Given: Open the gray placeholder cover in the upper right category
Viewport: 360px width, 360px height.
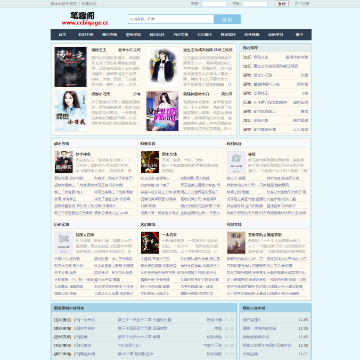Looking at the screenshot, I should 236,162.
